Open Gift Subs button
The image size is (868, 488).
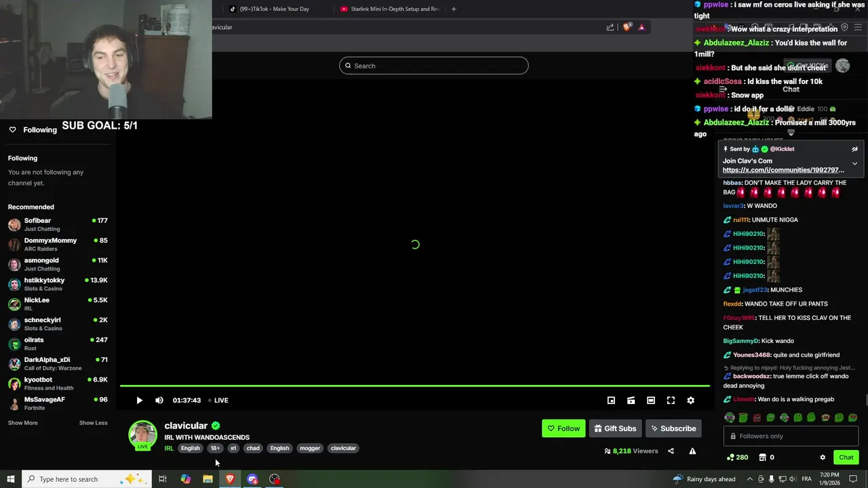click(615, 428)
